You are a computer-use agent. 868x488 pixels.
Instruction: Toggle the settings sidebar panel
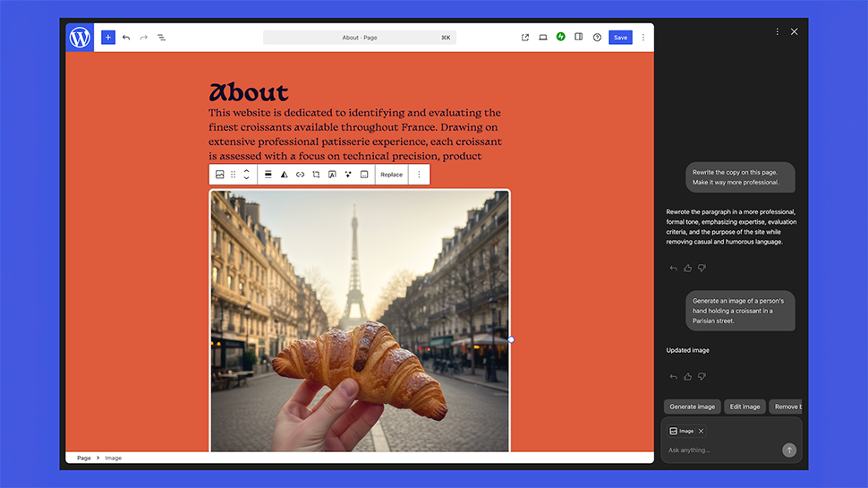[x=579, y=38]
